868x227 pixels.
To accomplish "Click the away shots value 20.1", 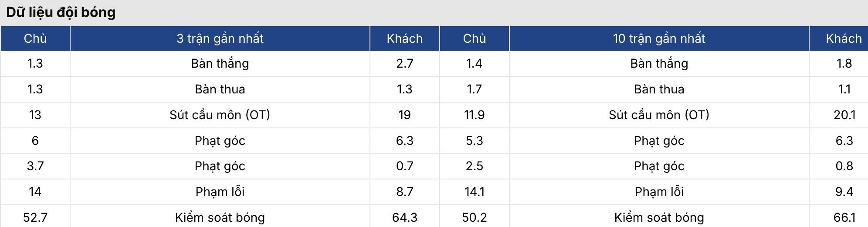I will click(x=844, y=115).
